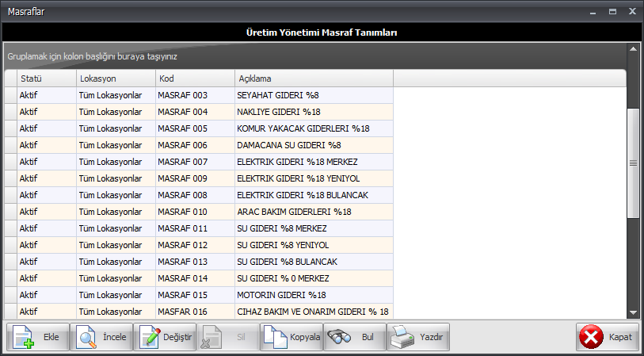Select cell MASRAF 013
644x356 pixels.
click(195, 262)
